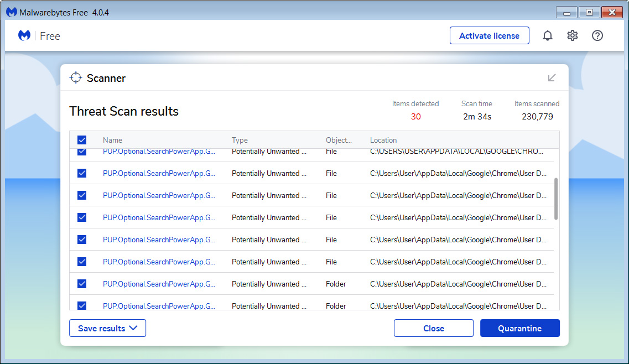The image size is (629, 364).
Task: Click the Malwarebytes logo in the header
Action: tap(24, 35)
